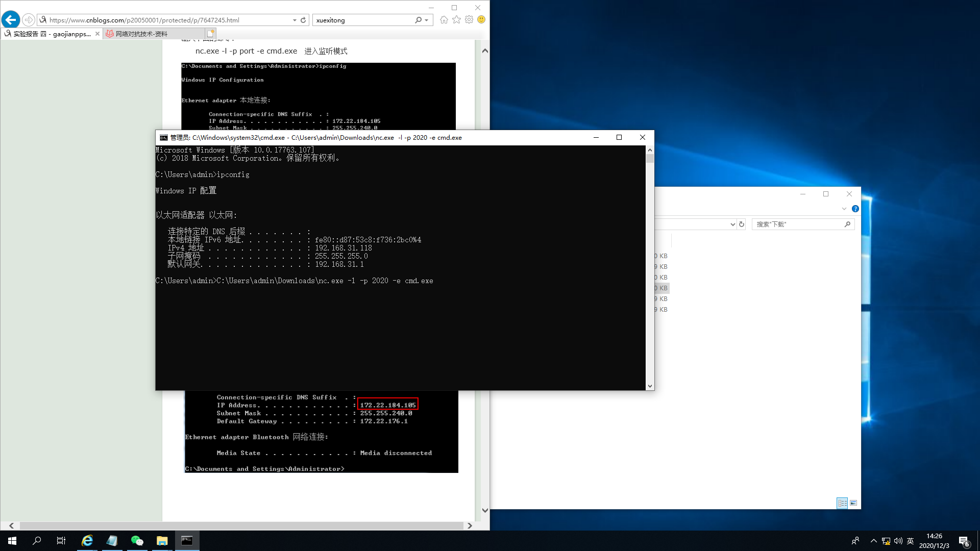Expand the address bar URL dropdown
This screenshot has width=980, height=551.
point(295,20)
